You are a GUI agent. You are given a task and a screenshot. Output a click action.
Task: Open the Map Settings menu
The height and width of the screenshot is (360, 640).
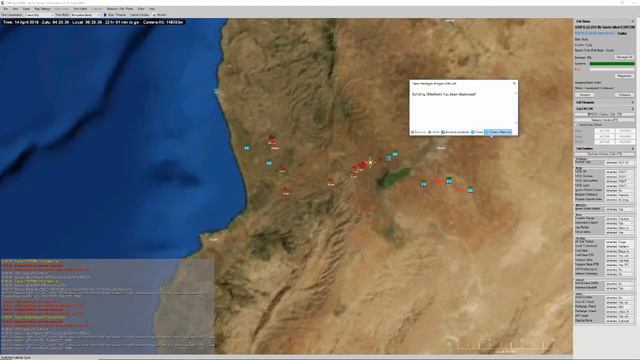pos(42,9)
